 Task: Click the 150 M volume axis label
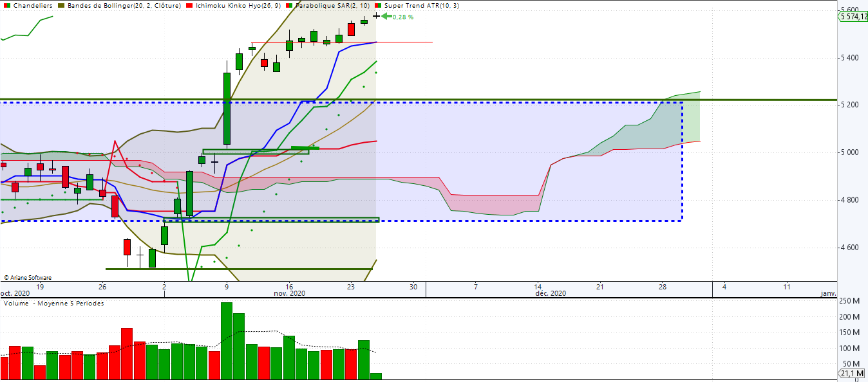(851, 332)
